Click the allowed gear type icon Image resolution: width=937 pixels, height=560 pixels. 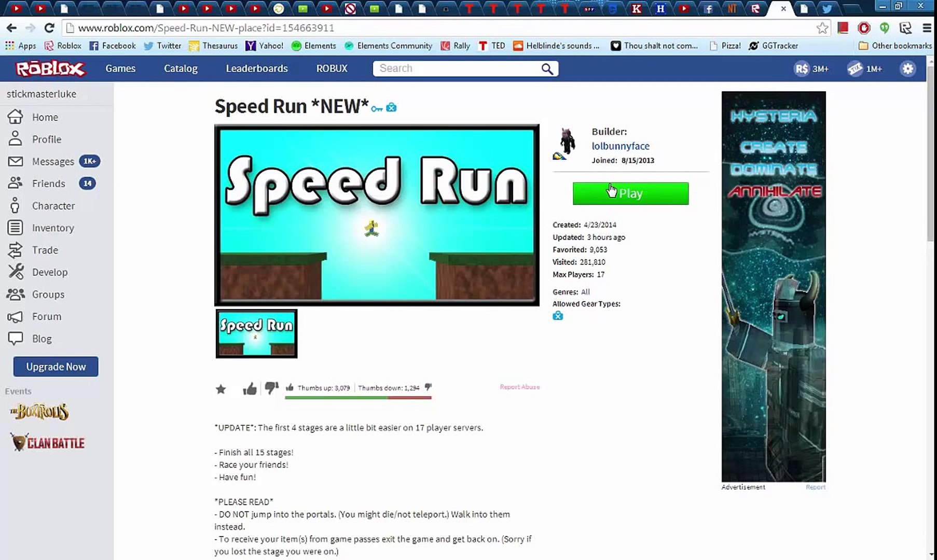tap(558, 316)
